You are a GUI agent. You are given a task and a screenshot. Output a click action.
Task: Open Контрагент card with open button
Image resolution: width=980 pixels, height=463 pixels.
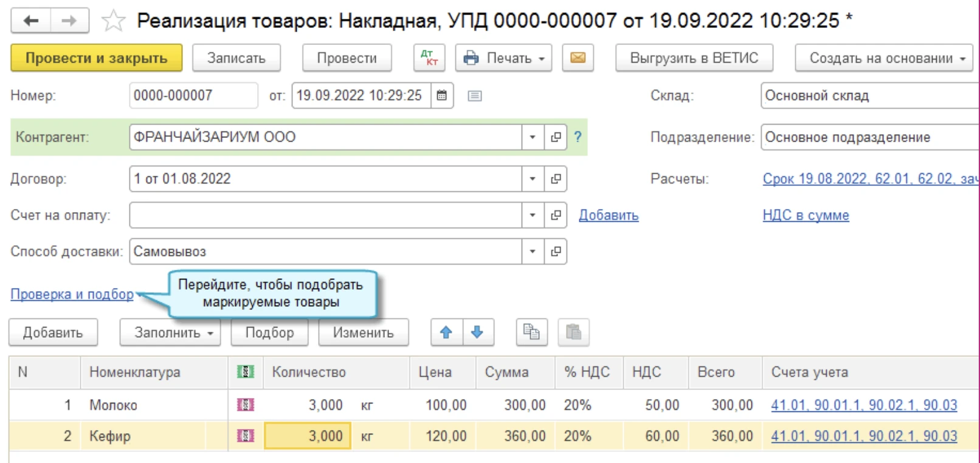556,137
